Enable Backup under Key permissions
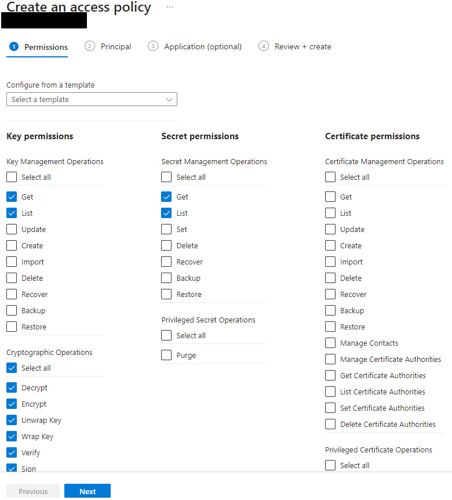This screenshot has width=452, height=500. coord(12,310)
